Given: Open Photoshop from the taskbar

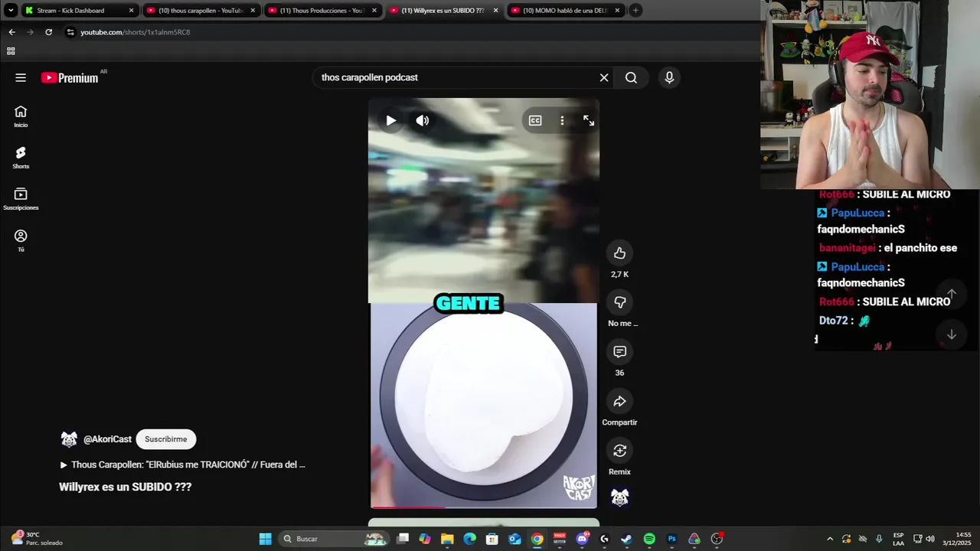Looking at the screenshot, I should tap(672, 539).
